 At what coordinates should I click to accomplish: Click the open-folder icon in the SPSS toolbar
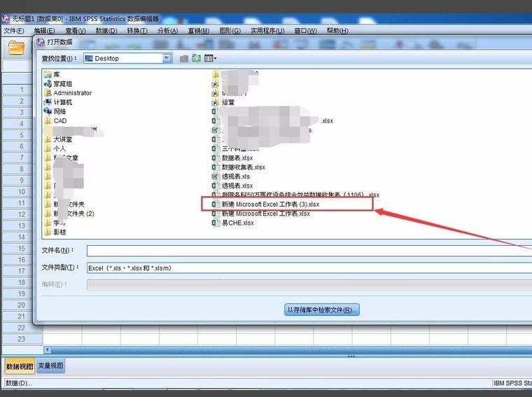15,48
